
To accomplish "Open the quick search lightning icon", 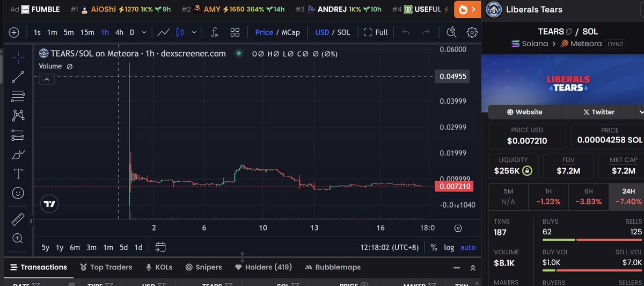I will [x=451, y=32].
